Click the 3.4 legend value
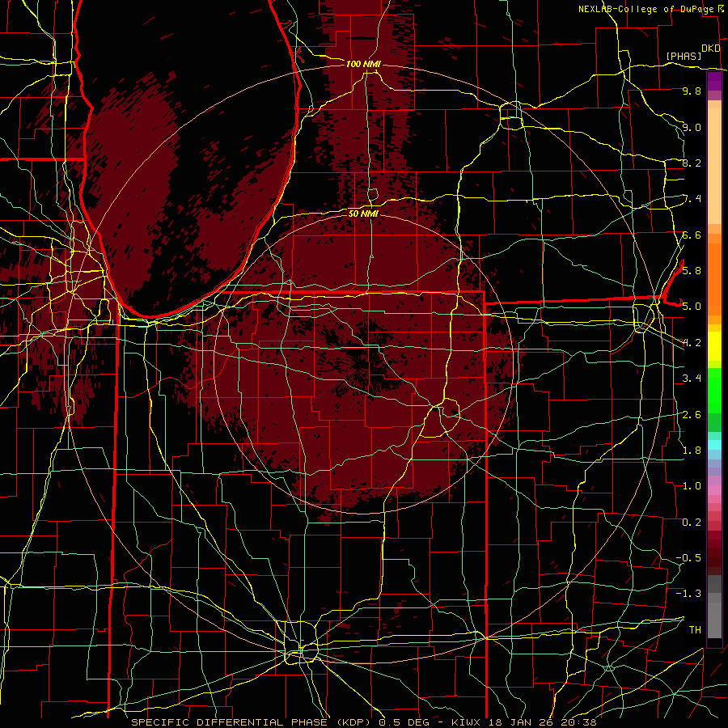 [x=692, y=379]
